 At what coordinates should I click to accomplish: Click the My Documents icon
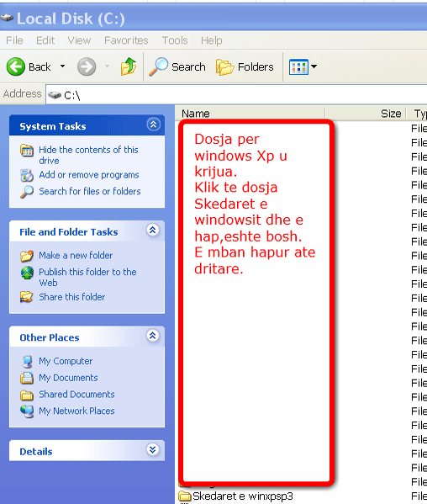[27, 378]
